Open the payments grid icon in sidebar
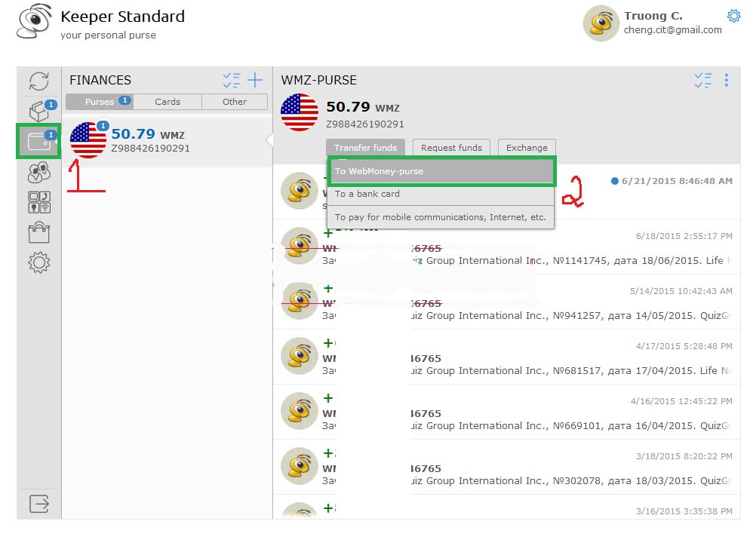Screen dimensions: 756x552 [39, 202]
